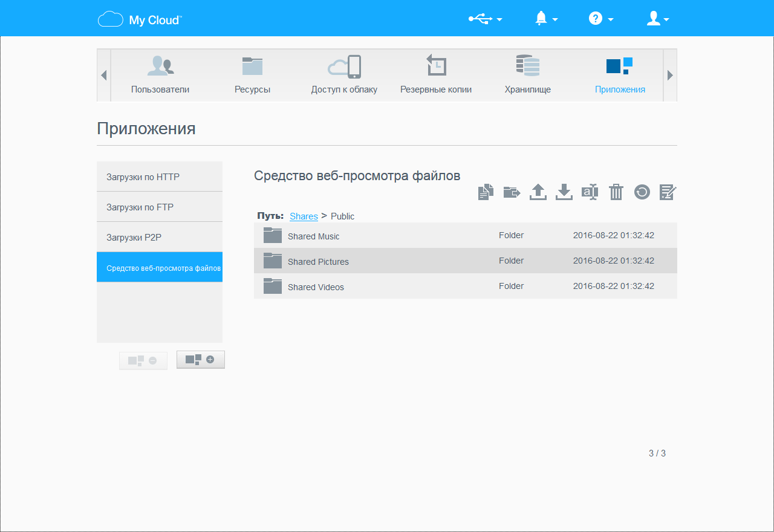Open the Ресурсы tab
The width and height of the screenshot is (774, 532).
tap(252, 76)
